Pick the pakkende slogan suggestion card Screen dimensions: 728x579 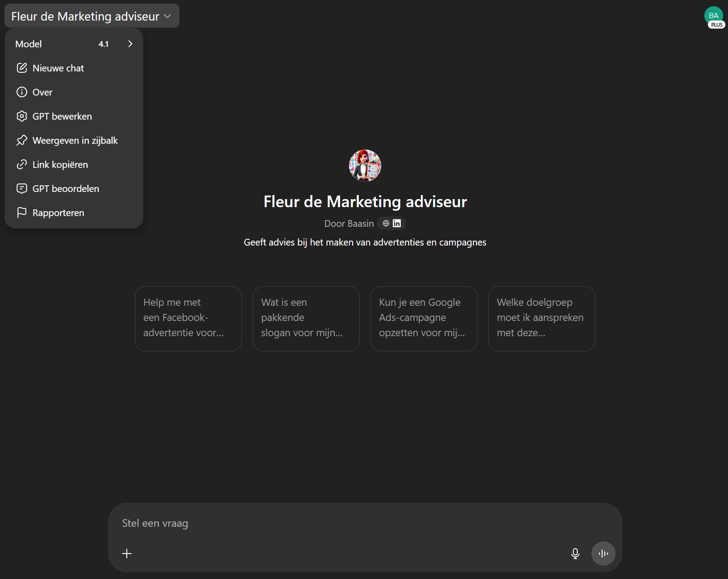click(306, 318)
